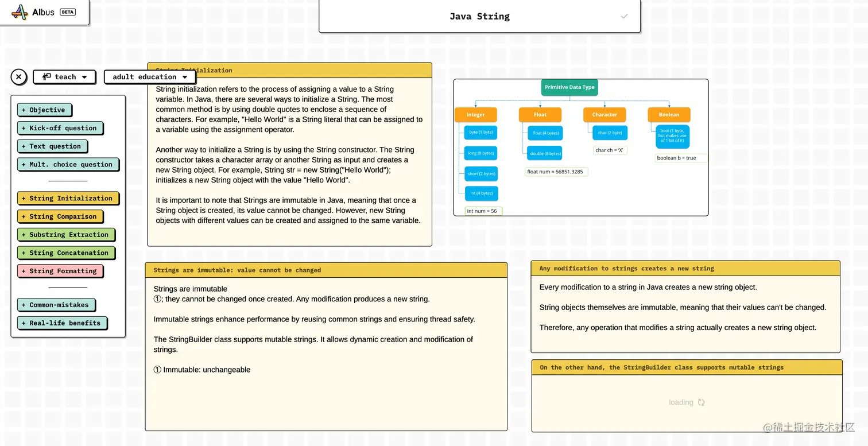The width and height of the screenshot is (868, 446).
Task: Select the 'On the other hand, the StringBuilder class' card header
Action: point(687,367)
